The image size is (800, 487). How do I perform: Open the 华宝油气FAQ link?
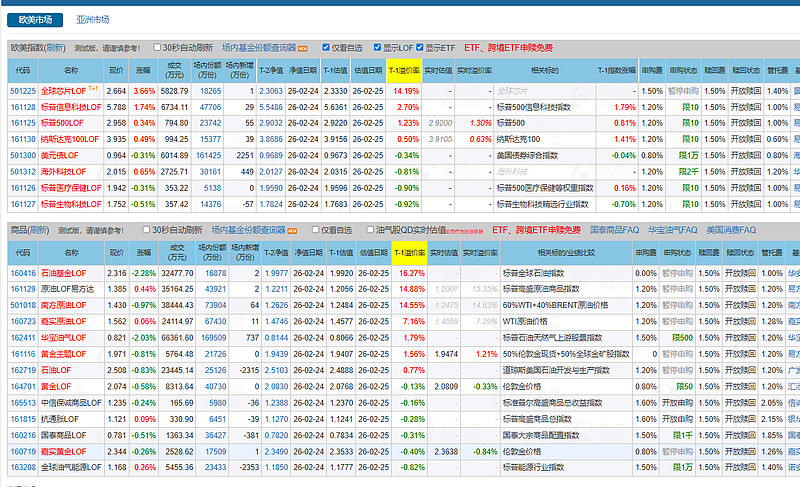(x=674, y=229)
